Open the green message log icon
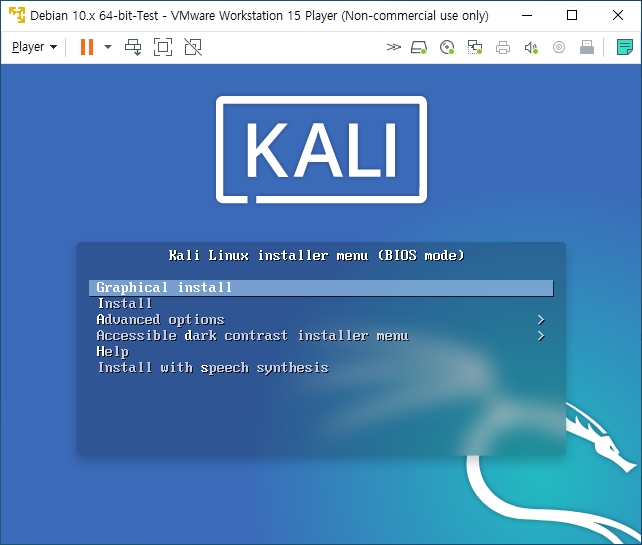642x545 pixels. point(625,47)
